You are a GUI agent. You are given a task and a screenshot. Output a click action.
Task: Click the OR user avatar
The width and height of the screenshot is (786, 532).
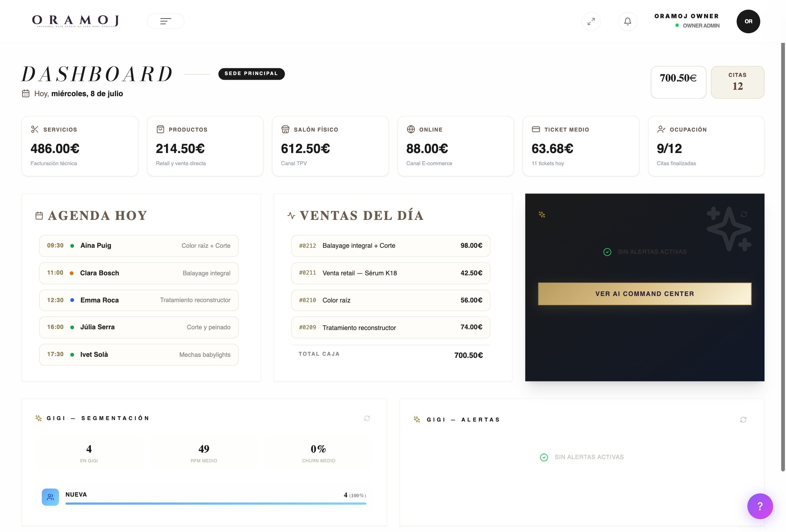point(748,21)
